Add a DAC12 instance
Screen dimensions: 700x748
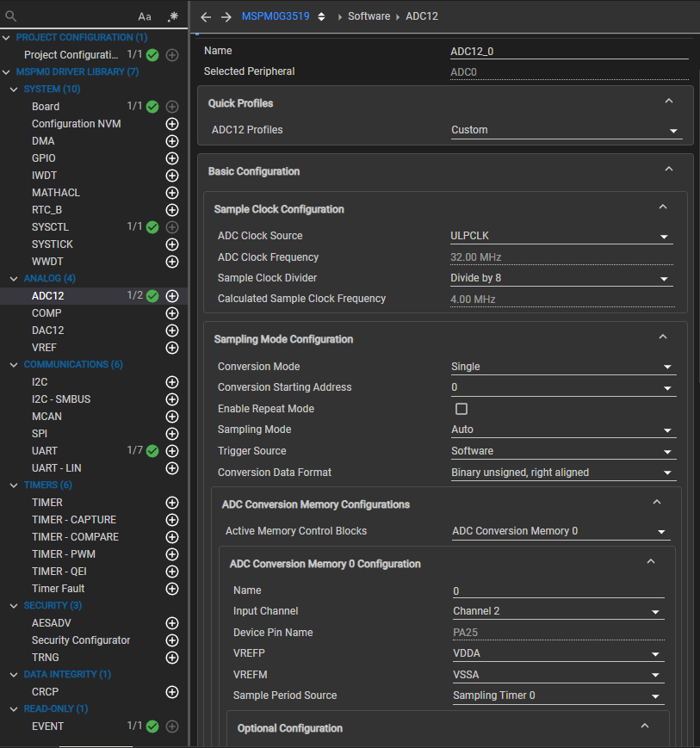pos(172,331)
